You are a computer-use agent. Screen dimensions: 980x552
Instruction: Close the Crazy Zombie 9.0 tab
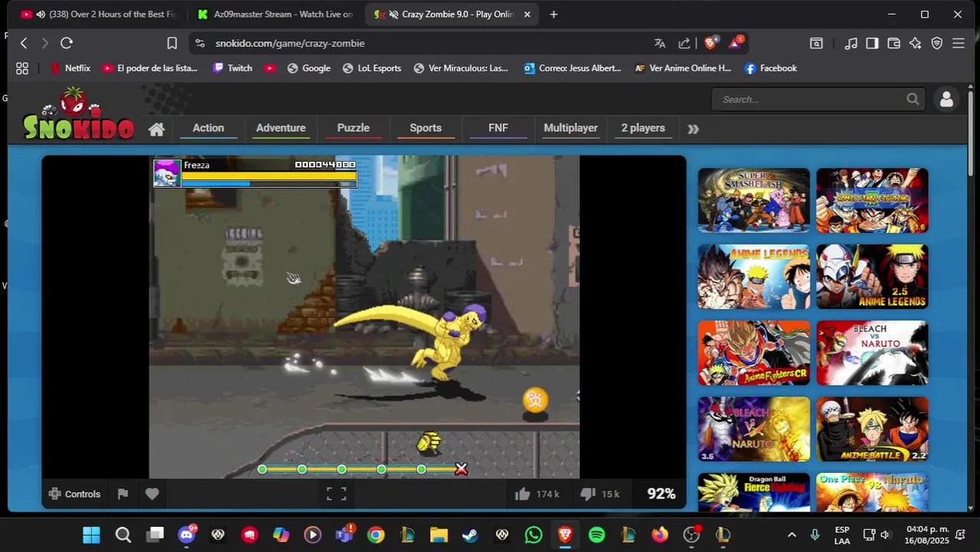point(527,14)
